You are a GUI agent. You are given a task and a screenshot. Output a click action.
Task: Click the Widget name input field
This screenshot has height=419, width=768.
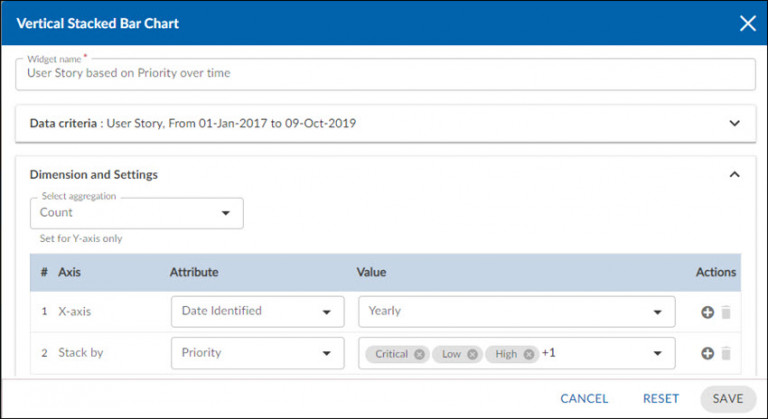(x=384, y=73)
